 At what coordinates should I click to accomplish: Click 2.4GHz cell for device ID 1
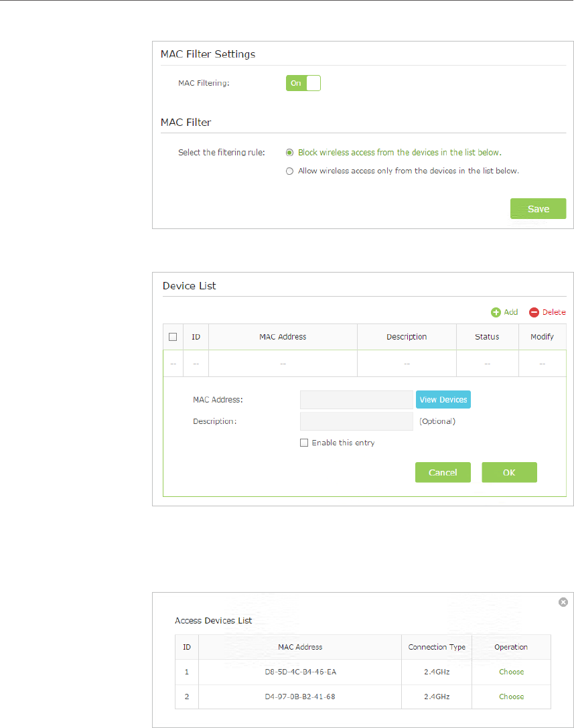point(437,672)
